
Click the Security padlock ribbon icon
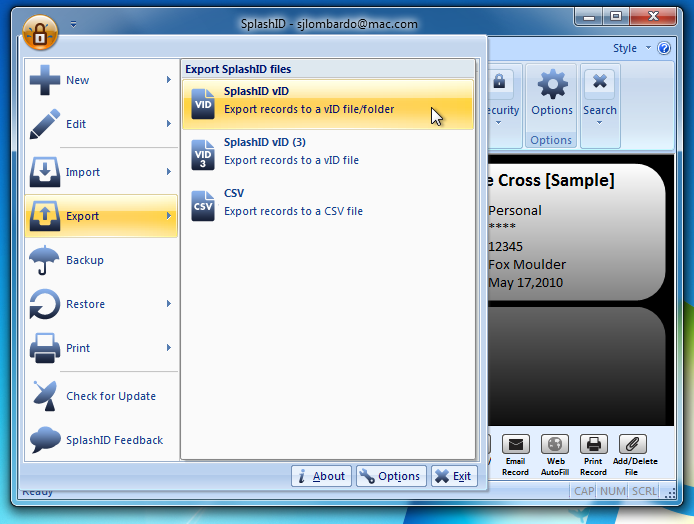[x=499, y=82]
